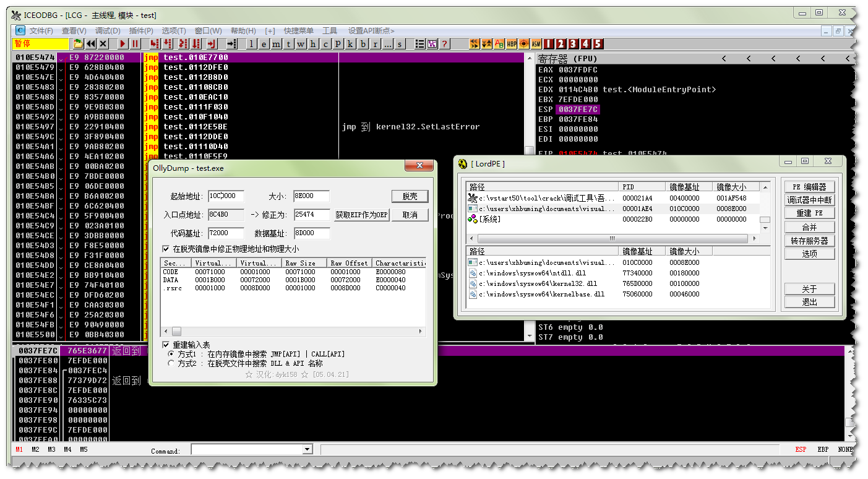Click the rewind restart program icon
Viewport: 868px width, 479px height.
pyautogui.click(x=91, y=44)
